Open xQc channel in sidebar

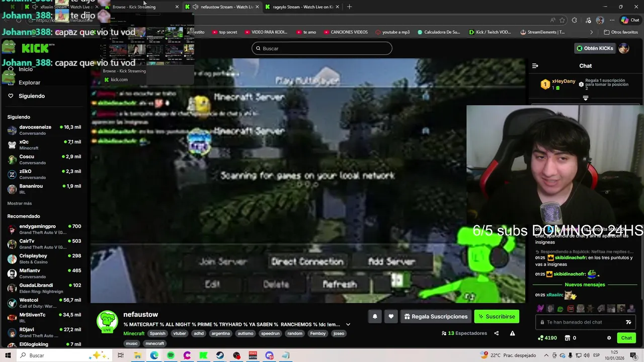(44, 145)
